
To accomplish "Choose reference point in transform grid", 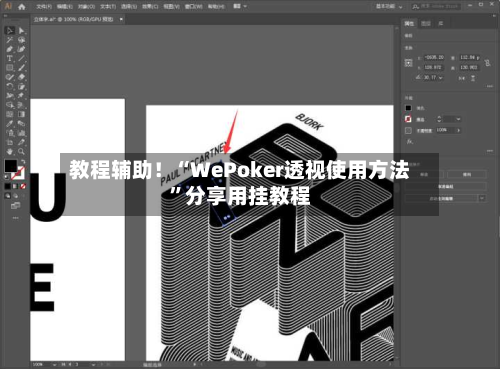I will (409, 63).
